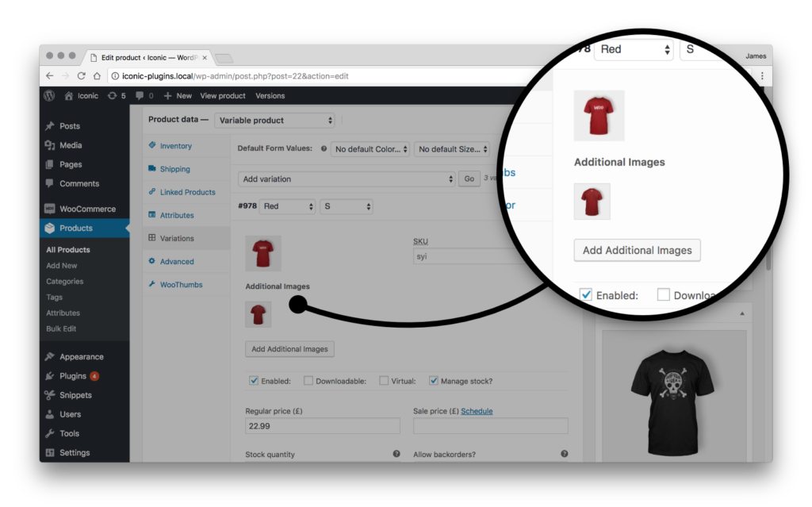Click the WordPress logo in the admin toolbar
This screenshot has height=507, width=812.
pyautogui.click(x=48, y=95)
